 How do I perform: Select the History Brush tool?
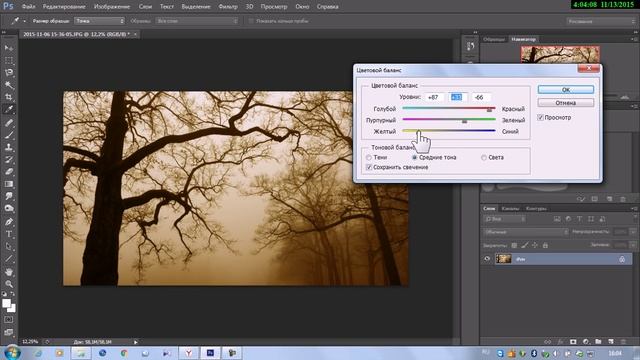(9, 159)
